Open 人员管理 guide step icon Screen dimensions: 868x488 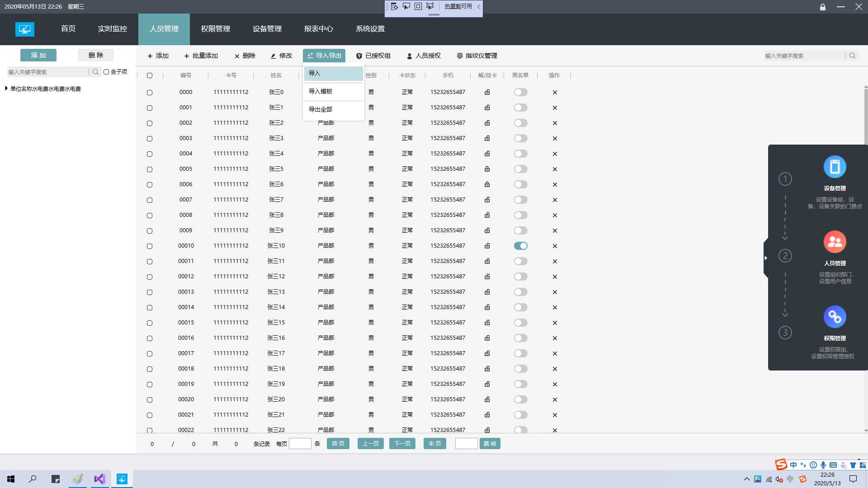click(835, 242)
